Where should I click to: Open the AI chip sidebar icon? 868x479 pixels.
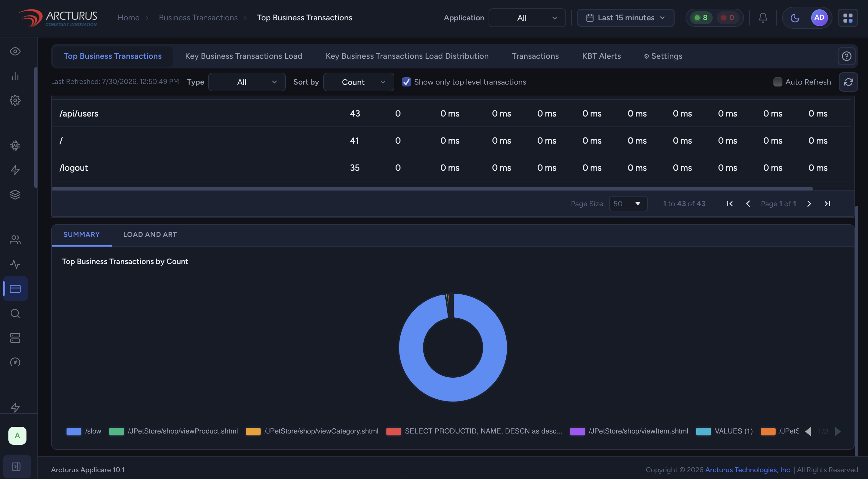tap(15, 146)
